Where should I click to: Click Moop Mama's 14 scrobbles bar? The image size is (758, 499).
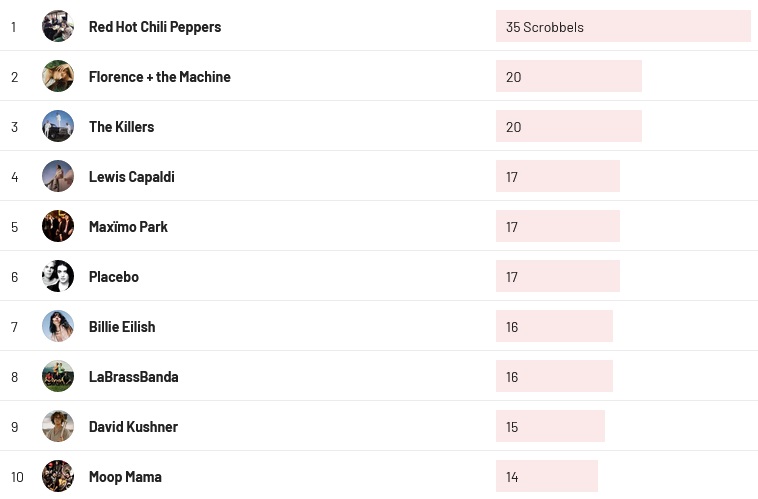click(546, 477)
